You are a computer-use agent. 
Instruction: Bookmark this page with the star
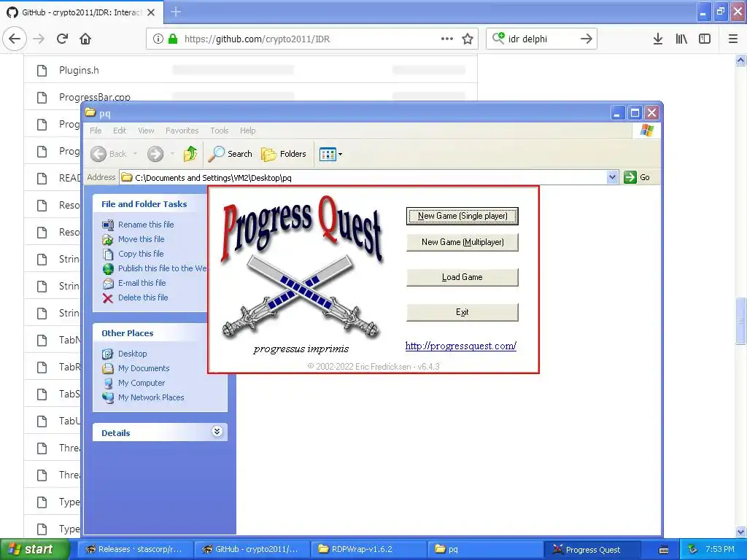[x=468, y=39]
